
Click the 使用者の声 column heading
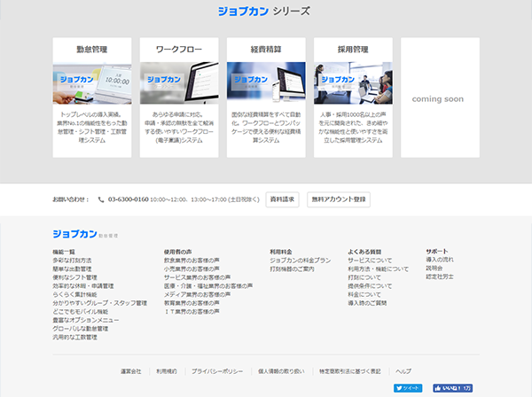tap(178, 252)
